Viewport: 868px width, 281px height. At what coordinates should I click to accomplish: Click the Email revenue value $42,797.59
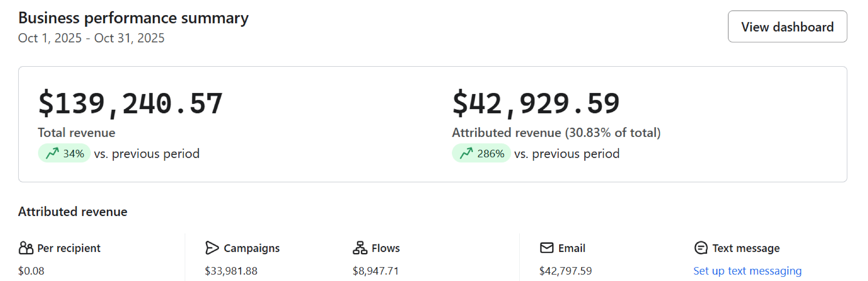(x=565, y=271)
